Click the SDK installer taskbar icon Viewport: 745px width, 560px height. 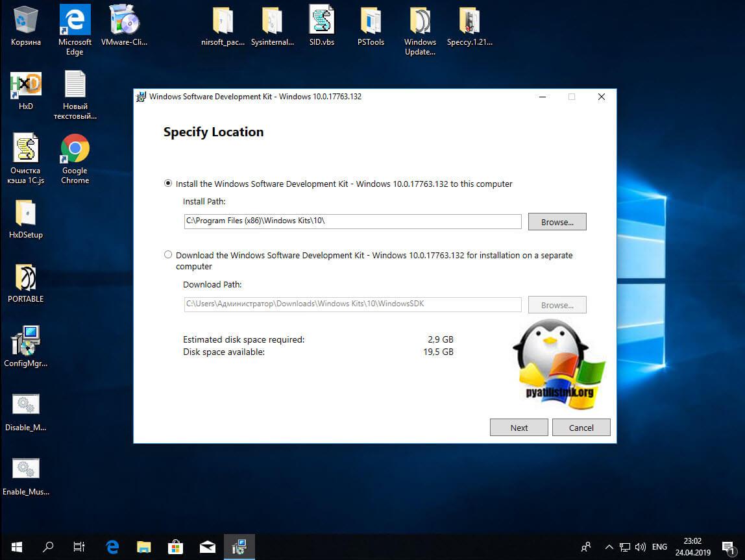click(x=239, y=547)
